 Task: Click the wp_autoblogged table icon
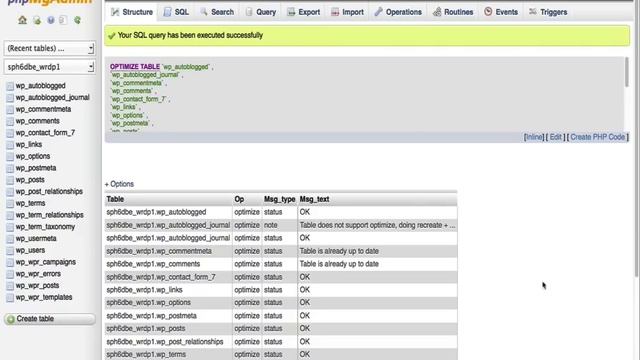(10, 86)
